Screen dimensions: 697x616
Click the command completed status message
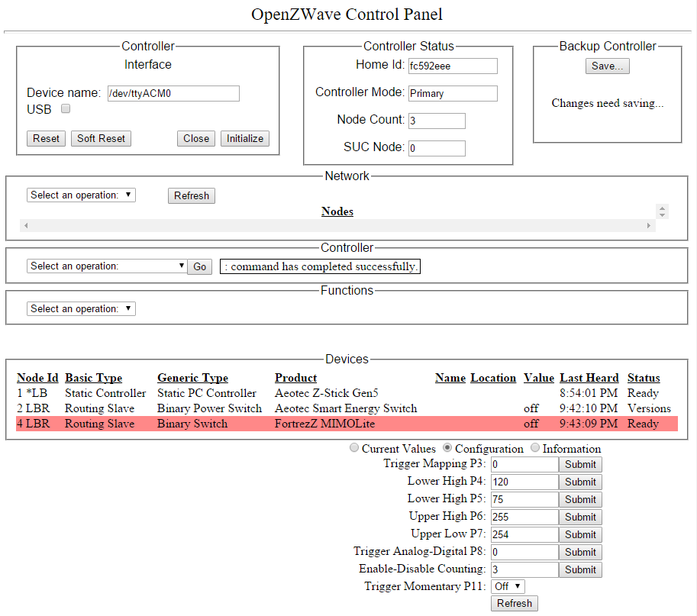point(320,266)
